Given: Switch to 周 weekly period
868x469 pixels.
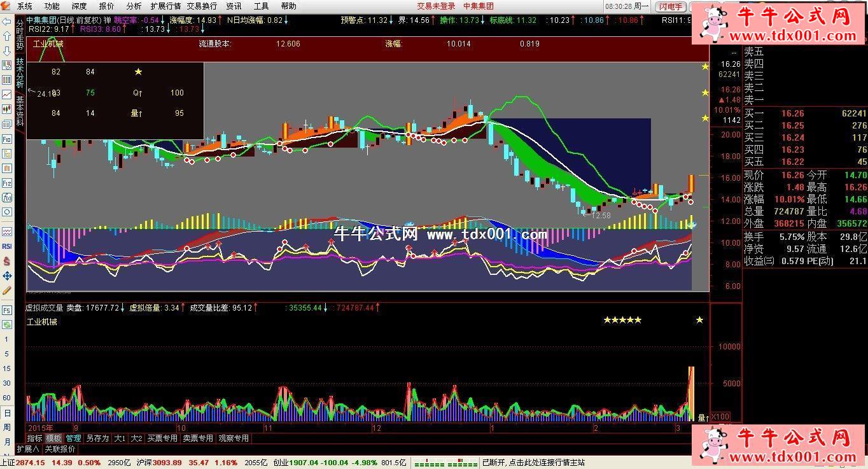Looking at the screenshot, I should pos(6,427).
